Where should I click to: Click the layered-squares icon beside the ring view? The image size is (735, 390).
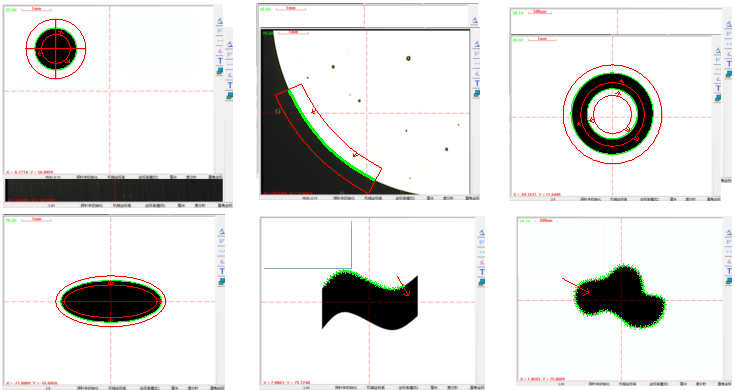click(718, 98)
